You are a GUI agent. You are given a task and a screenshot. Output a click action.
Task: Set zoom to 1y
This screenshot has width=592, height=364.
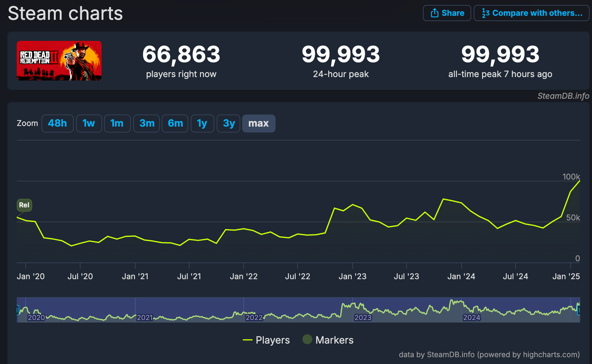coord(202,123)
